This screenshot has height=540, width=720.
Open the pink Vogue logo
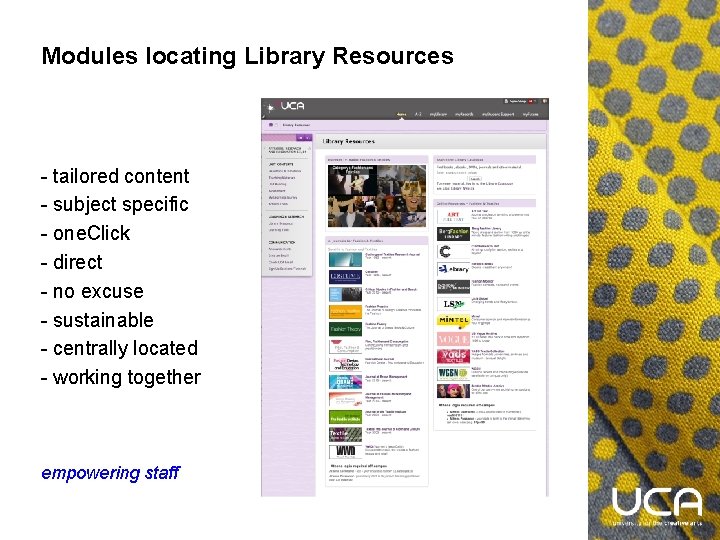[453, 339]
